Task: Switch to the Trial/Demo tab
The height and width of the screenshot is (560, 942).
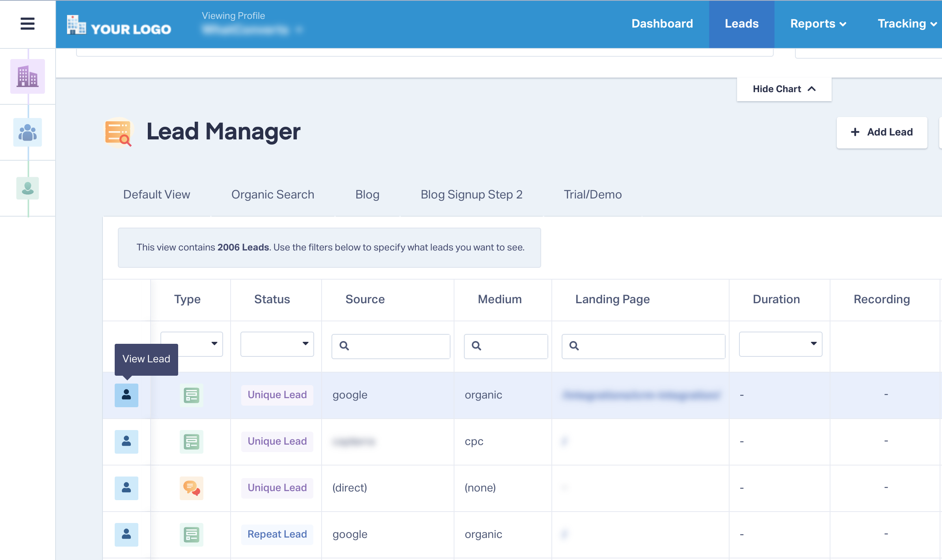Action: (x=592, y=195)
